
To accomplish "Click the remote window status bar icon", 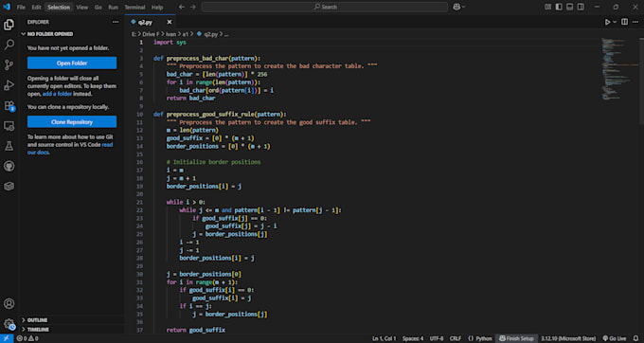I will click(x=7, y=338).
